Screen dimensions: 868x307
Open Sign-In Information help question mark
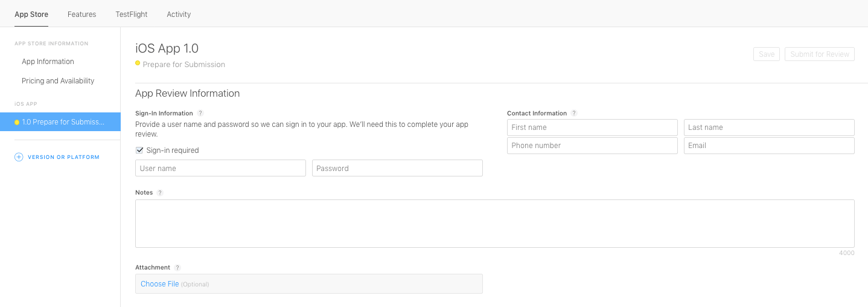point(200,113)
